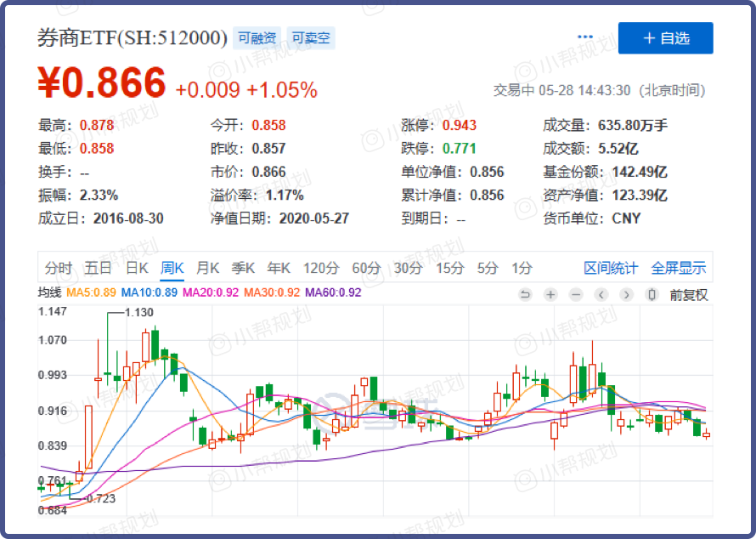Click the 1.130 high price marker on chart
756x539 pixels.
pos(138,312)
